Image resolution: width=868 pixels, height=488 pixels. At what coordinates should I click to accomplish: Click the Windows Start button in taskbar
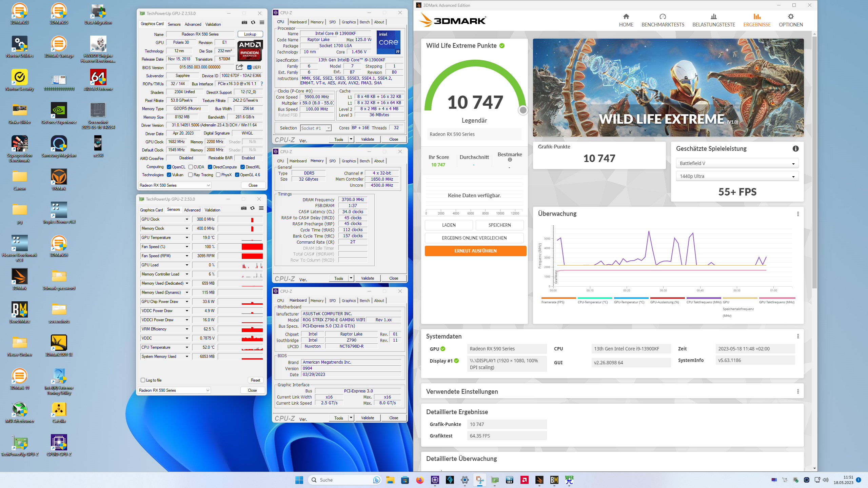299,480
